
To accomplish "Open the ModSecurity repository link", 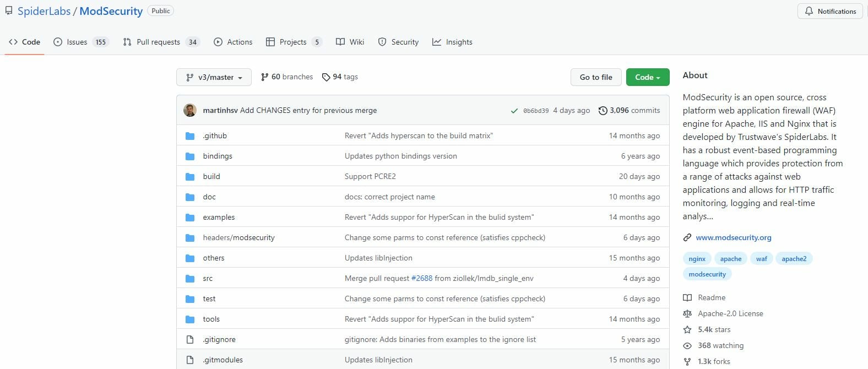I will pyautogui.click(x=111, y=11).
